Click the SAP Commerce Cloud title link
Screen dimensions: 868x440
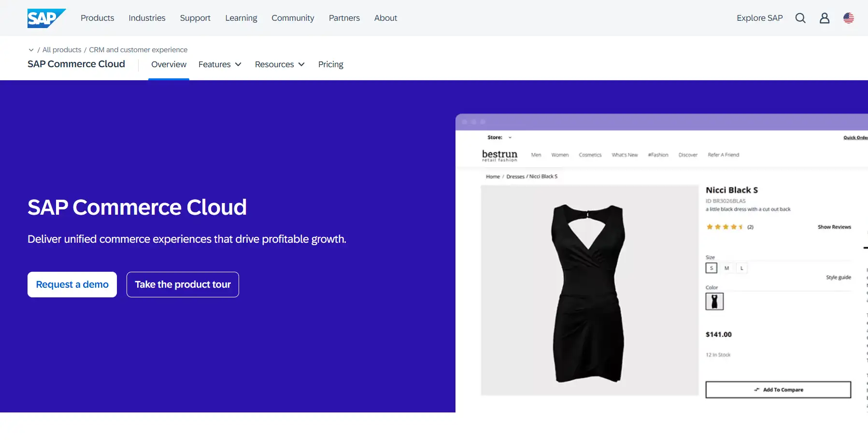pos(76,64)
